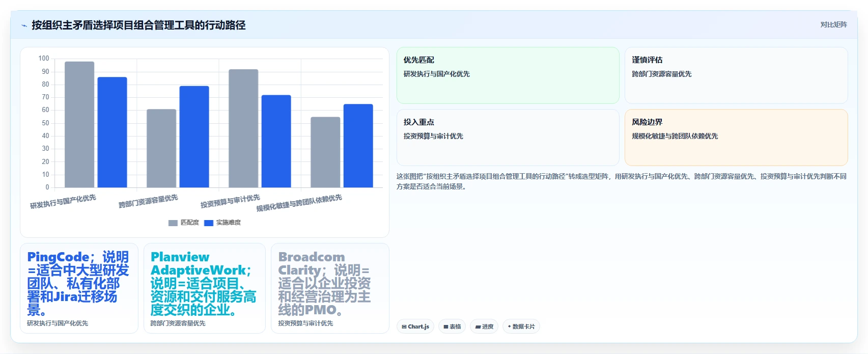Click the 数据卡片 tag chip

pyautogui.click(x=521, y=326)
